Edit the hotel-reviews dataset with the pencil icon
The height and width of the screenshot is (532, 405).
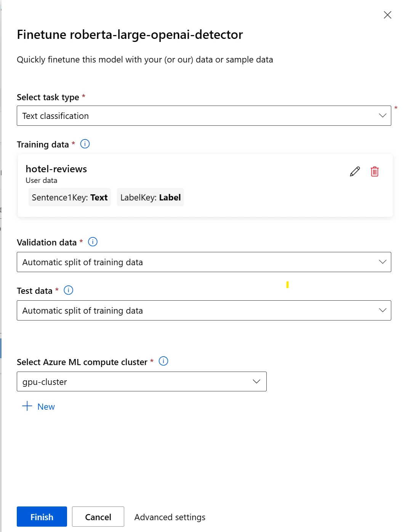click(354, 172)
